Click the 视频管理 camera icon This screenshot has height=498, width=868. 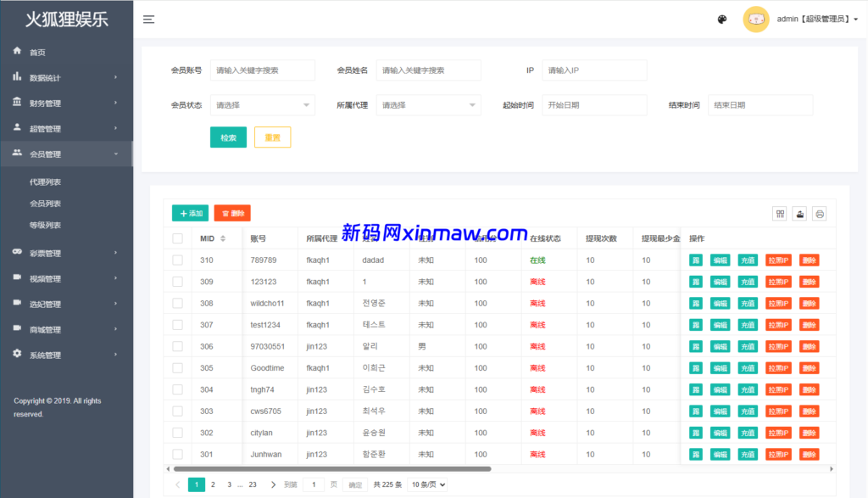[17, 277]
